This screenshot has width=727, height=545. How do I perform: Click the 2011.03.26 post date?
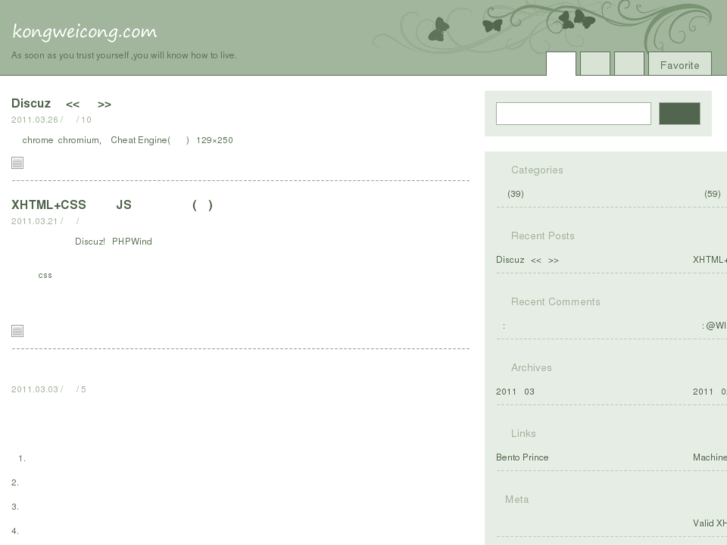[x=35, y=120]
